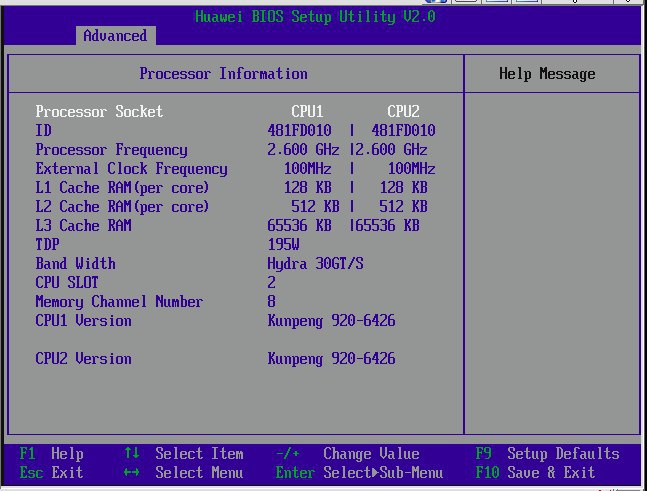Image resolution: width=647 pixels, height=491 pixels.
Task: Click the CPU1 65536 KB L3 value
Action: pyautogui.click(x=299, y=225)
